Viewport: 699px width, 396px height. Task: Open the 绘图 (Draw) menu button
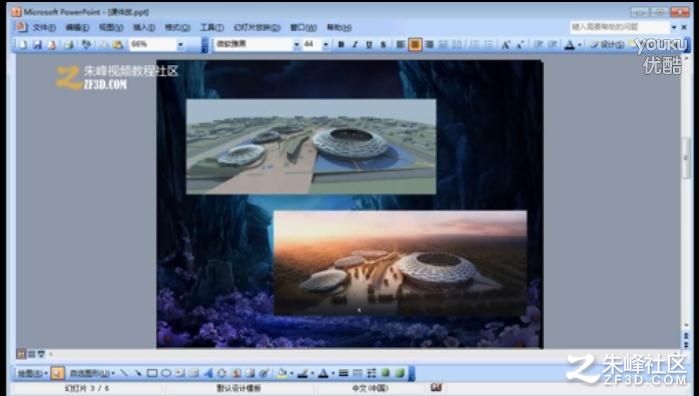click(33, 373)
